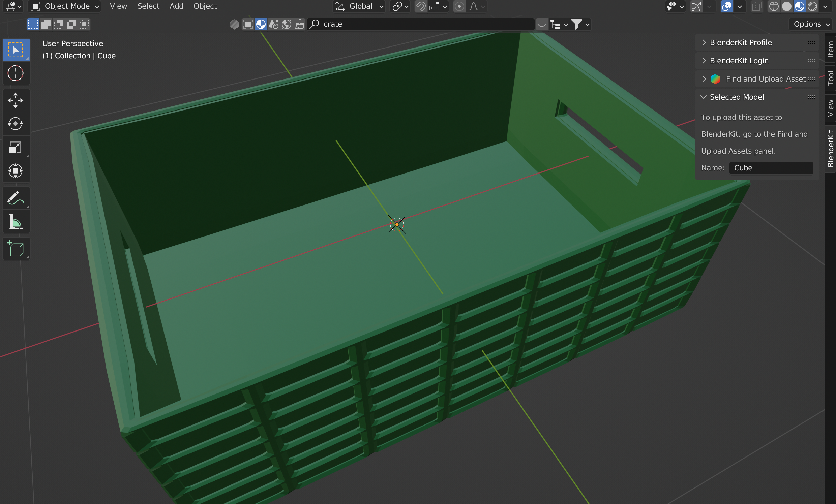Select the Add Cube tool

(x=16, y=249)
